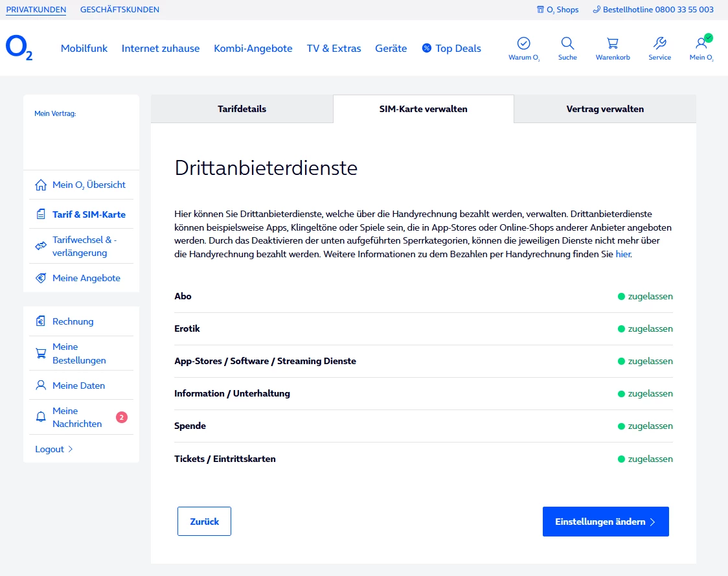The image size is (728, 576).
Task: Open the TV & Extras menu
Action: (x=334, y=49)
